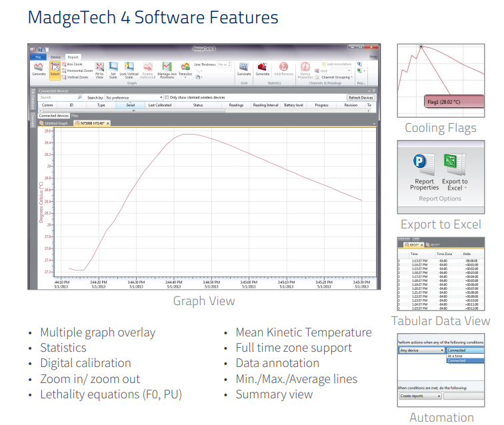
Task: Select the Connected devices bottom tab
Action: 54,116
